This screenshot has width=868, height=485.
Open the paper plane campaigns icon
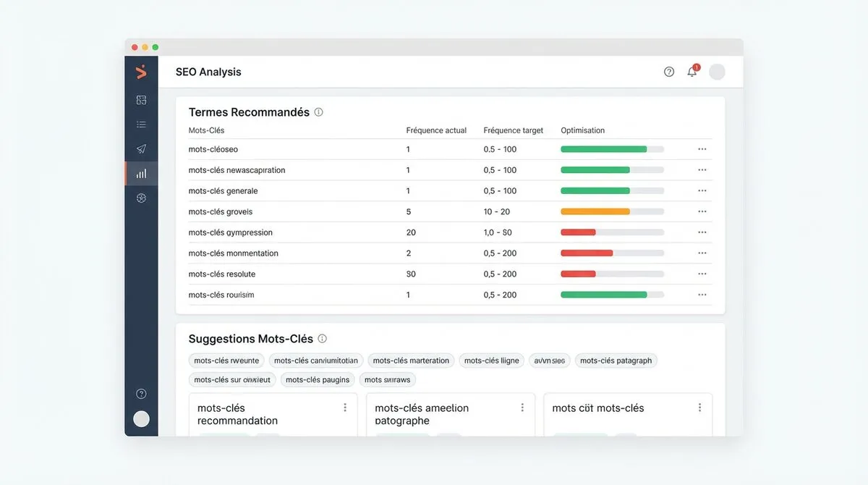coord(141,149)
